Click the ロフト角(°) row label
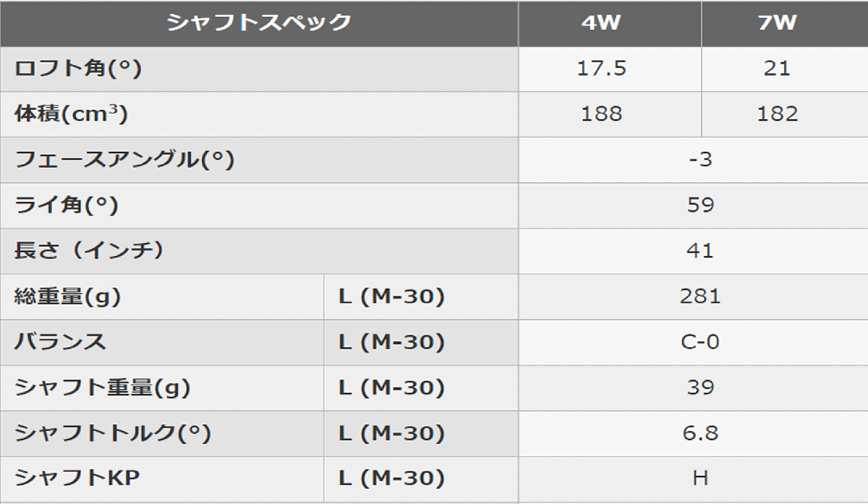868x504 pixels. click(x=77, y=69)
